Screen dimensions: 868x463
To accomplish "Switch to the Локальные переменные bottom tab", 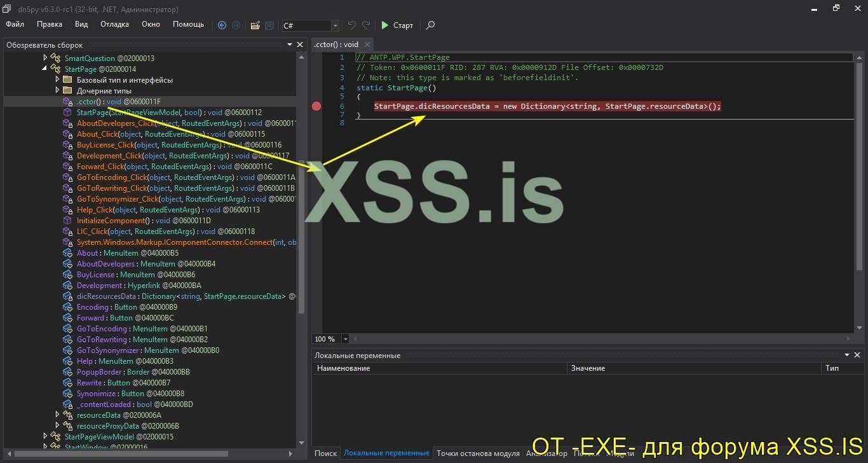I will tap(386, 453).
